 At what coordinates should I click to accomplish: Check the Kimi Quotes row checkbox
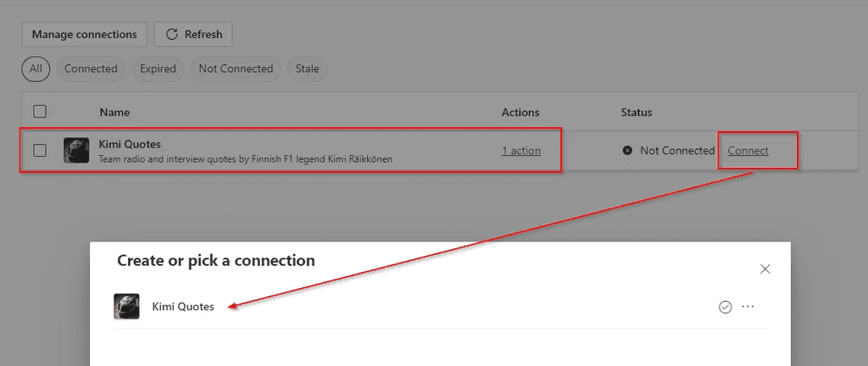(x=39, y=150)
